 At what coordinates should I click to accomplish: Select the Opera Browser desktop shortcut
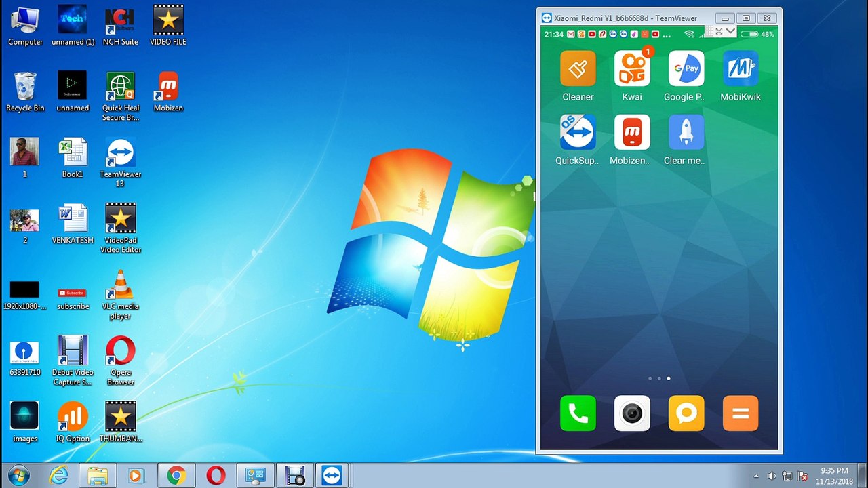(121, 361)
